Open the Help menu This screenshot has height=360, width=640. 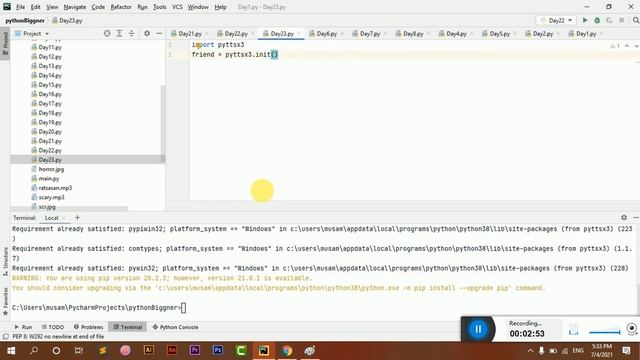tap(220, 7)
